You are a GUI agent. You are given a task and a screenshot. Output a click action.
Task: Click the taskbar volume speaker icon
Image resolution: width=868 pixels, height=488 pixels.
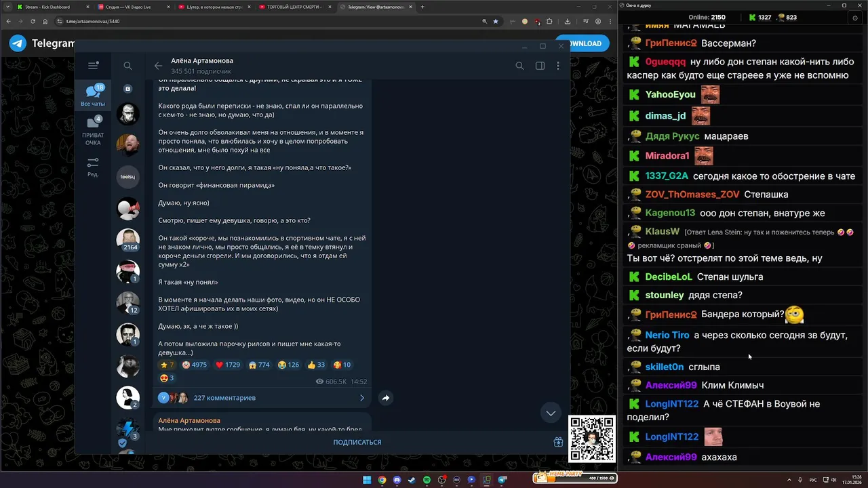(x=833, y=480)
